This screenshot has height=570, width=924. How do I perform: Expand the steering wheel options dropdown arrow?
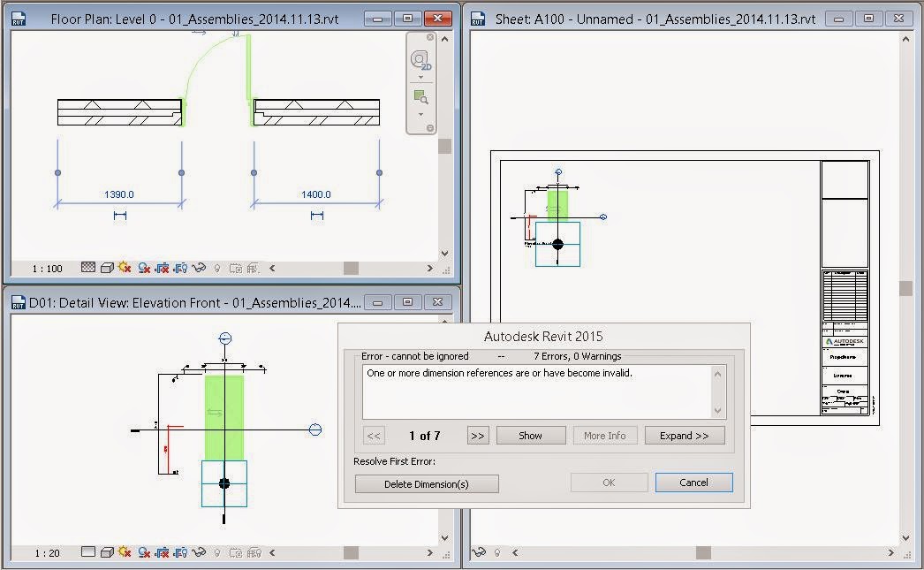click(420, 78)
